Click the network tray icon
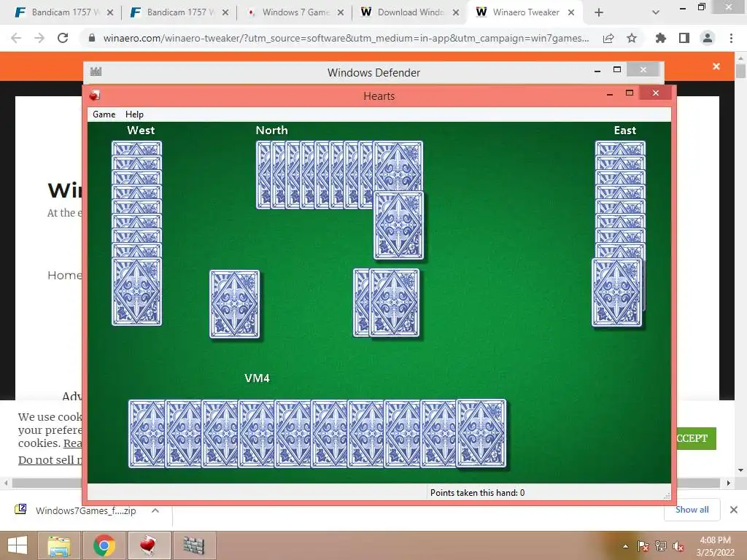The width and height of the screenshot is (747, 560). [661, 546]
